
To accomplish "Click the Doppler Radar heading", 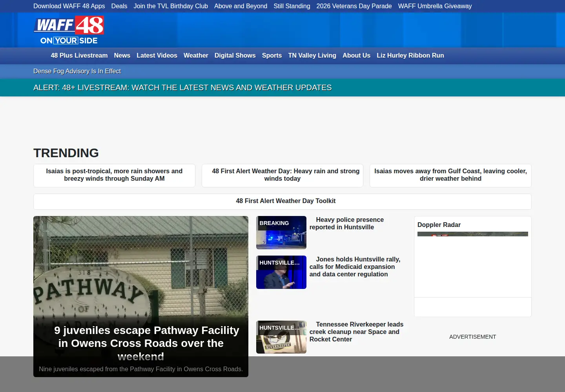I will tap(439, 225).
